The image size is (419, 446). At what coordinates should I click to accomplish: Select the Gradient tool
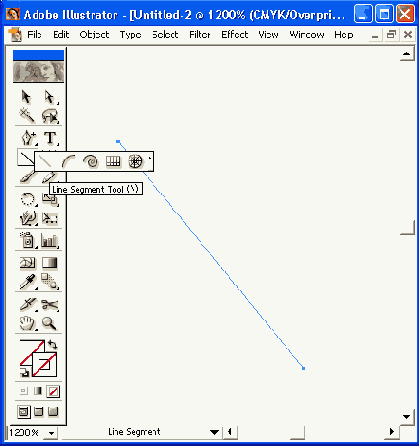coord(50,263)
